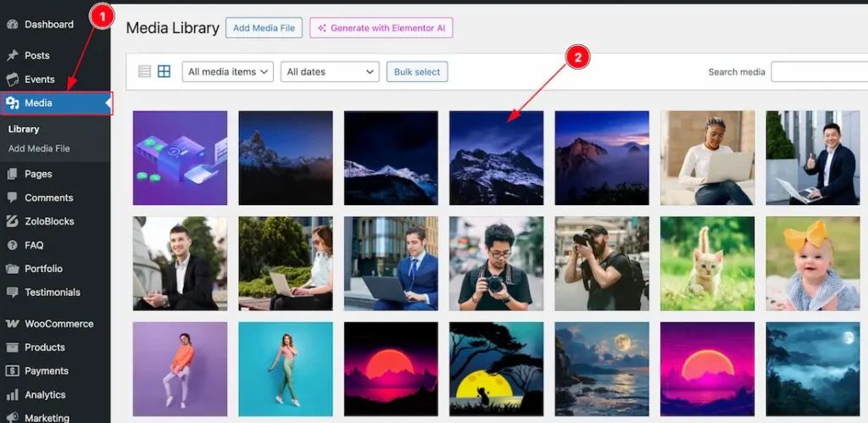The width and height of the screenshot is (868, 423).
Task: Open the man in glasses holding camera thumbnail
Action: click(497, 264)
